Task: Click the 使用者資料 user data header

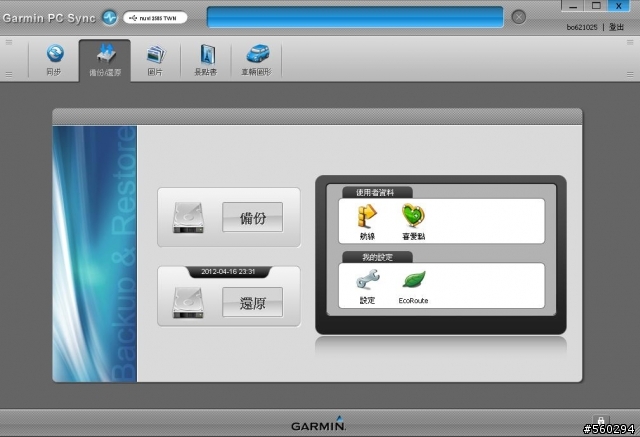Action: click(377, 193)
